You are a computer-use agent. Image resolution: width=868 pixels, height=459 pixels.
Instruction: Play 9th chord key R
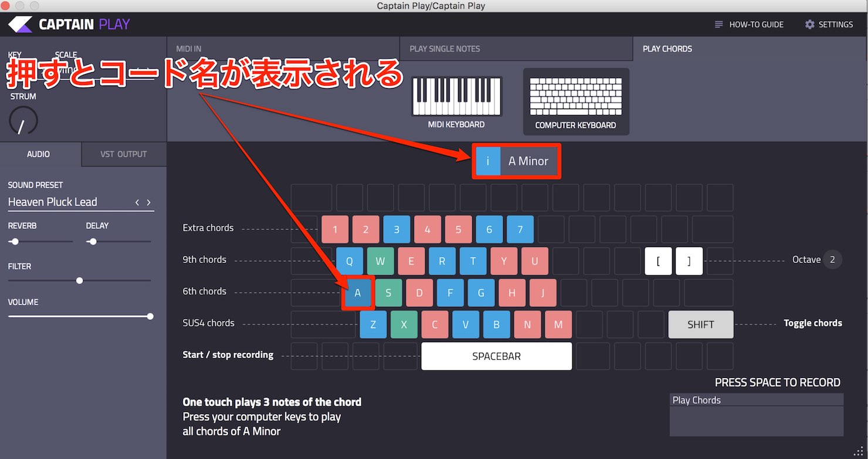[x=442, y=261]
